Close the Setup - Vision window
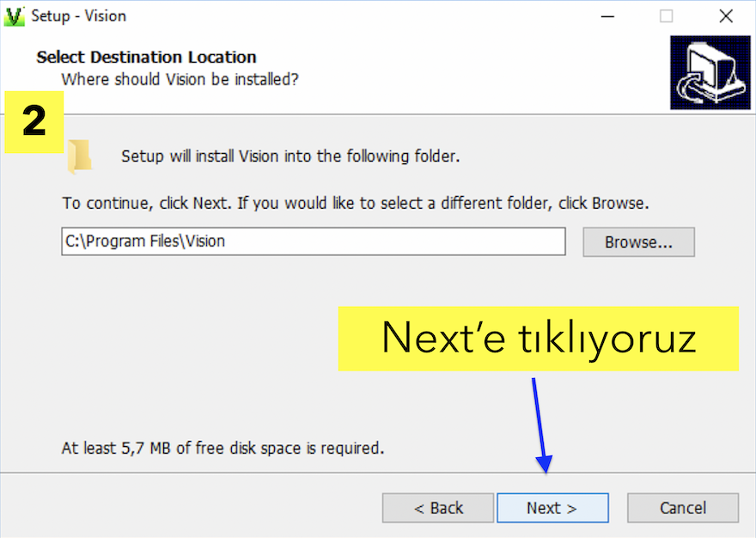The width and height of the screenshot is (756, 538). tap(726, 16)
